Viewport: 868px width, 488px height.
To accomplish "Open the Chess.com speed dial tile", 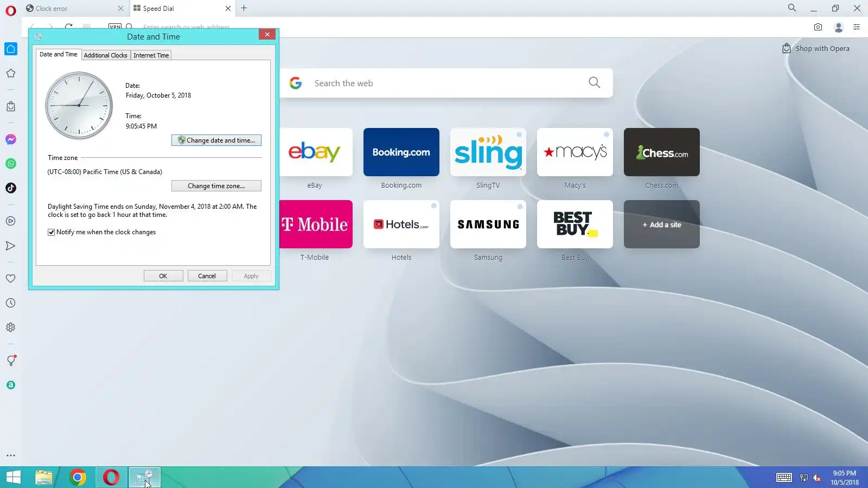I will [662, 152].
